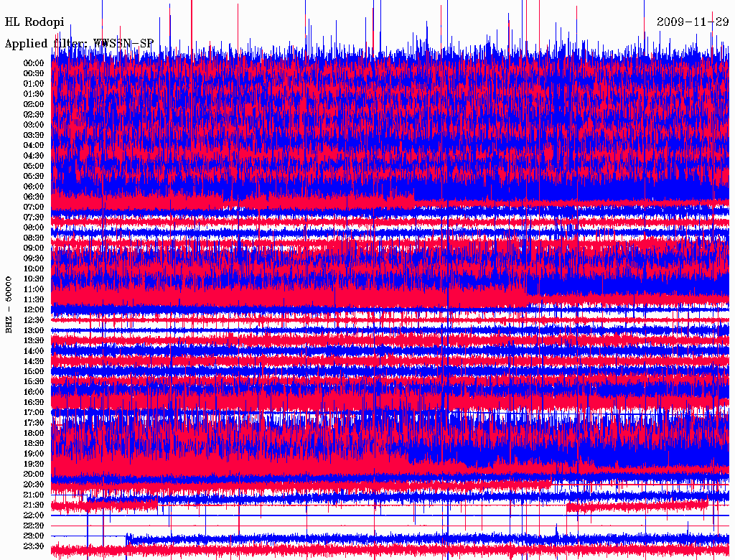Click the BHZ - 50000 axis label
735x560 pixels.
(x=9, y=304)
